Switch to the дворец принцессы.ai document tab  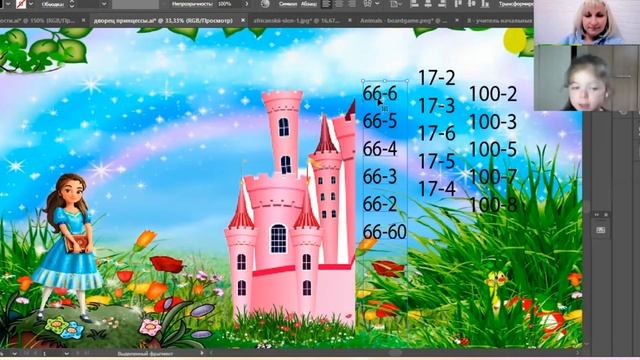pyautogui.click(x=163, y=20)
